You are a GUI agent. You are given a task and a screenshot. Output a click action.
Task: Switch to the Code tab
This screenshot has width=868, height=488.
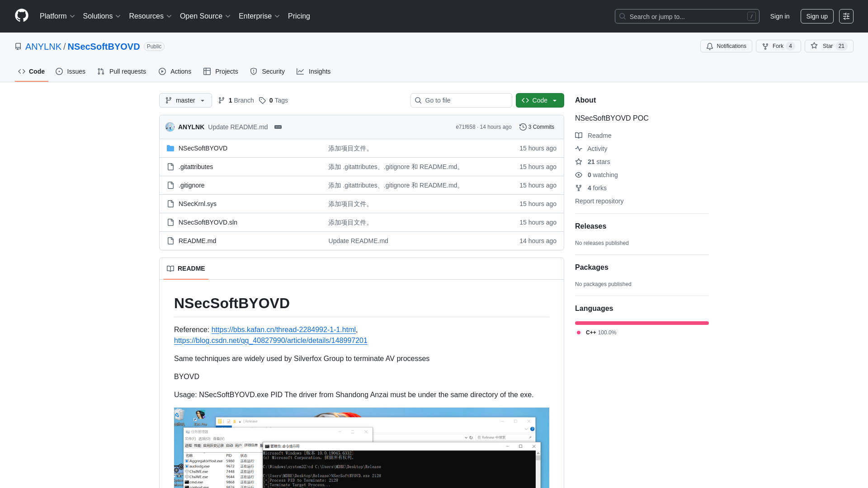click(x=31, y=71)
